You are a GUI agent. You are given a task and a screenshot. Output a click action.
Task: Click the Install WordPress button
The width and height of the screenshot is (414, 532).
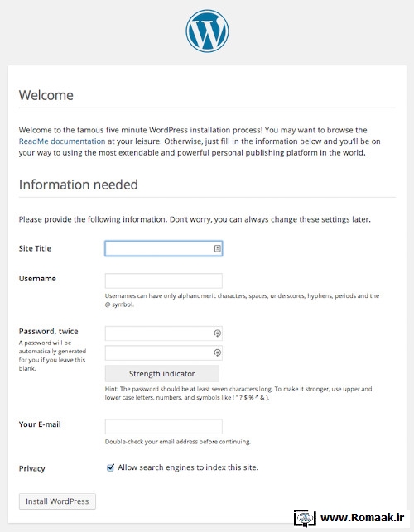pos(57,501)
